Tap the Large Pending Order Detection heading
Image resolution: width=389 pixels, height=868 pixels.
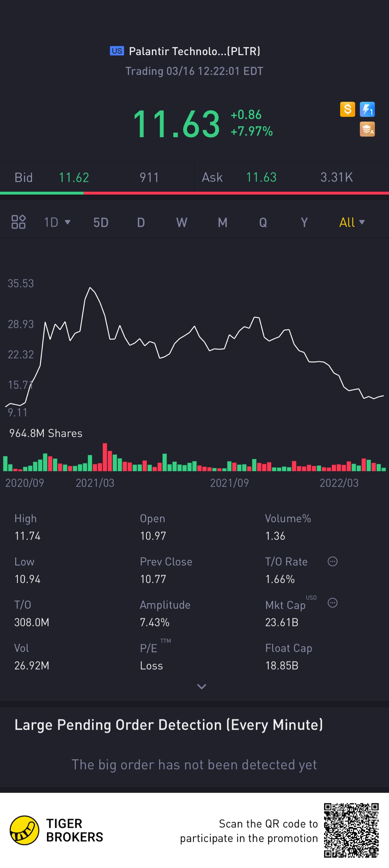pyautogui.click(x=169, y=725)
